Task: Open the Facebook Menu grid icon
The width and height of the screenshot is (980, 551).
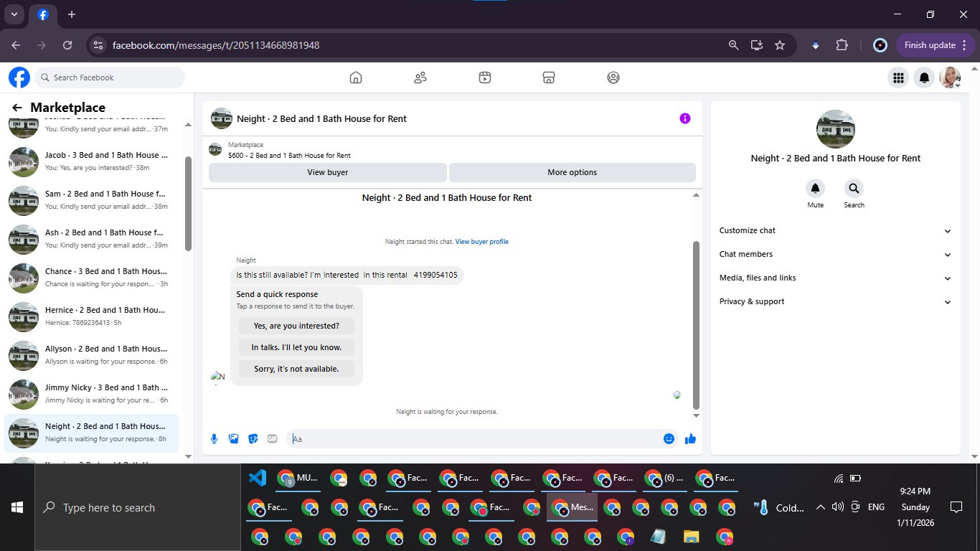Action: click(x=897, y=77)
